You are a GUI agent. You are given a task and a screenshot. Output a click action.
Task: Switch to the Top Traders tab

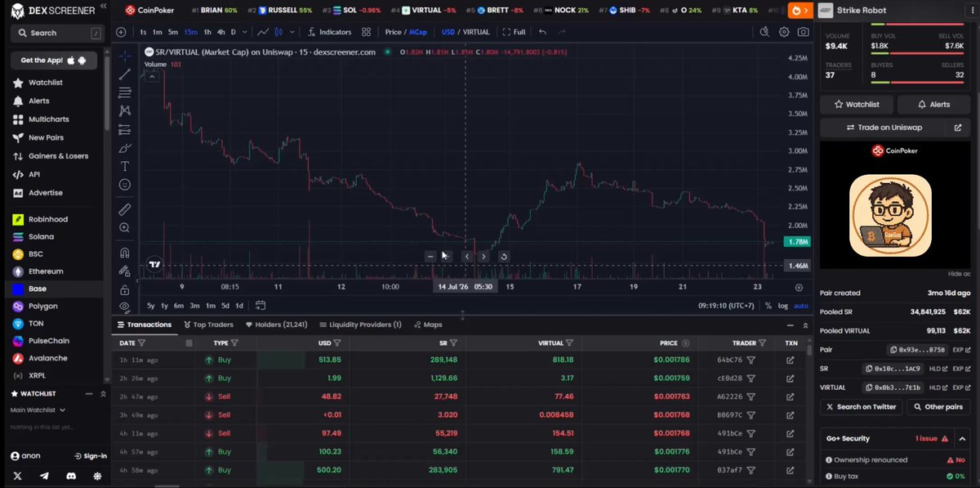[208, 325]
